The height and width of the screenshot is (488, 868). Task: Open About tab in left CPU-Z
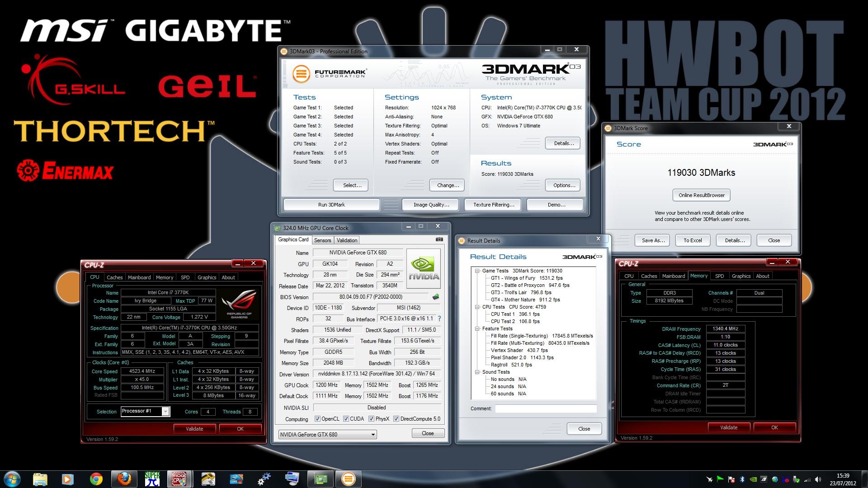[x=228, y=277]
